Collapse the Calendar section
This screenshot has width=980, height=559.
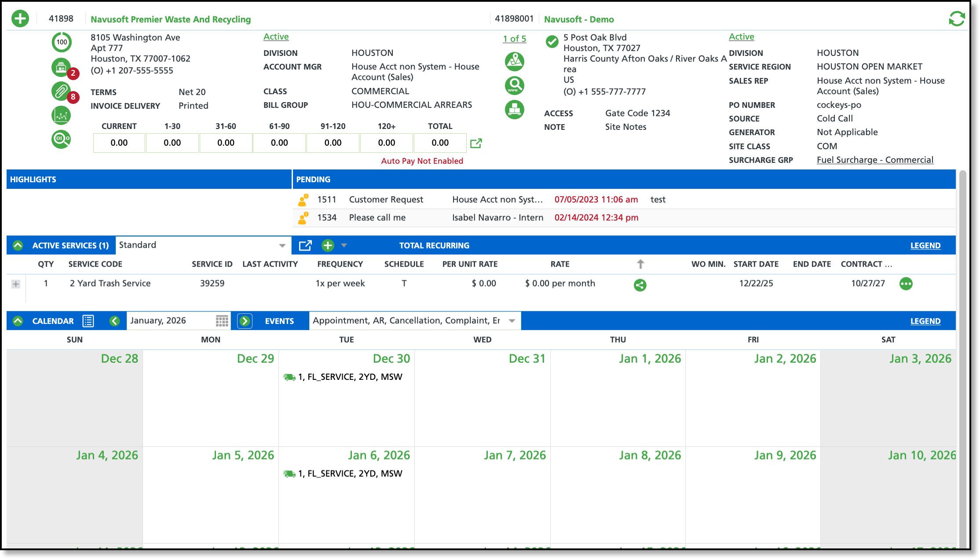pyautogui.click(x=18, y=321)
